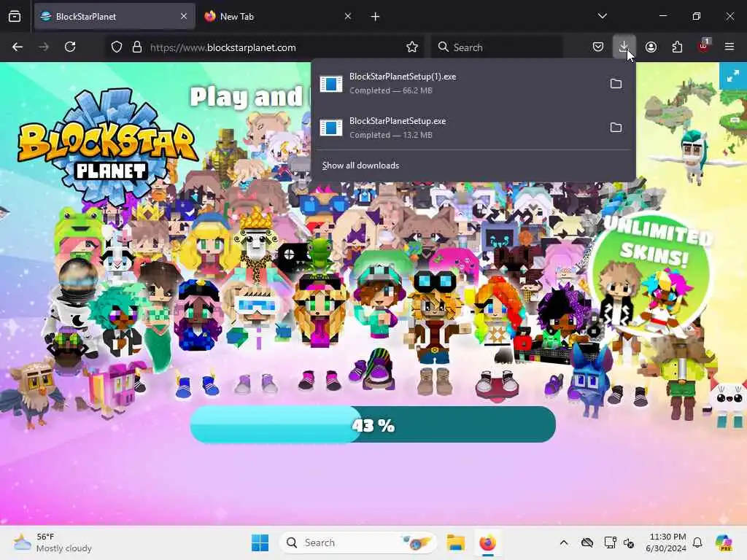This screenshot has height=560, width=747.
Task: Close the New Tab tab
Action: pyautogui.click(x=348, y=16)
